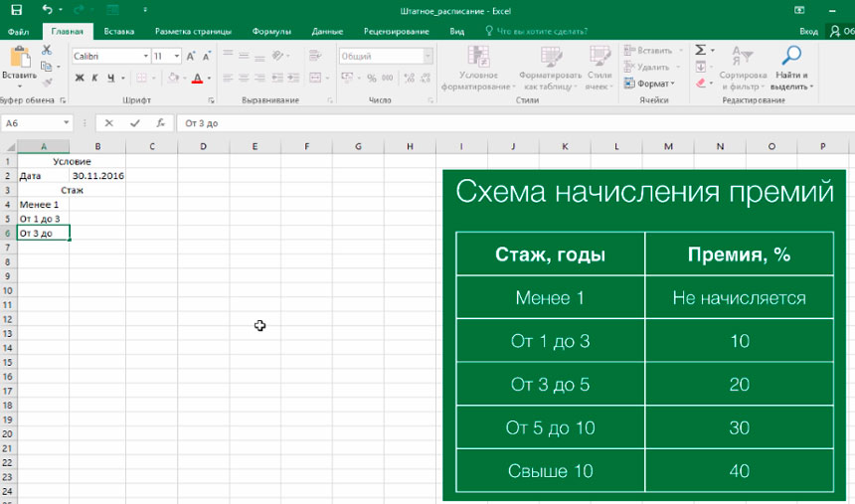Click the Clear eraser icon
The height and width of the screenshot is (504, 855).
pyautogui.click(x=701, y=83)
